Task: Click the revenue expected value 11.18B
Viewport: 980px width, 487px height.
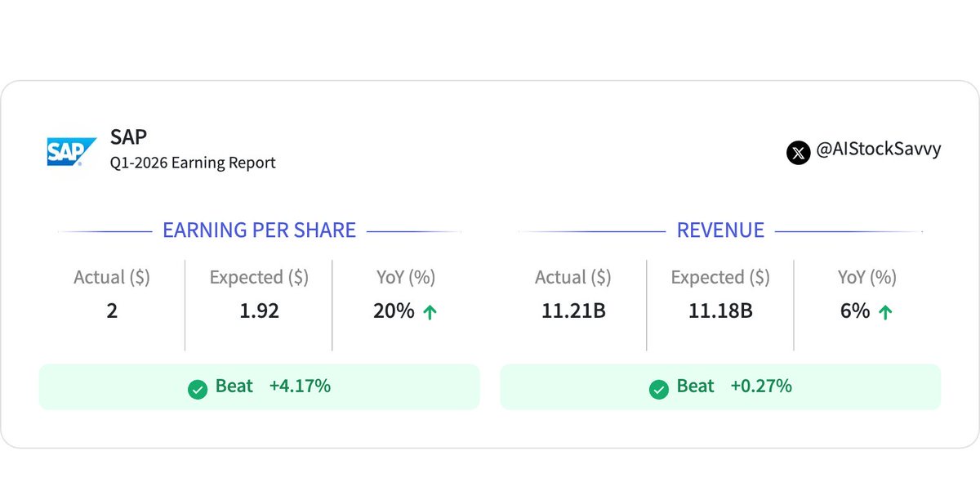Action: point(720,311)
